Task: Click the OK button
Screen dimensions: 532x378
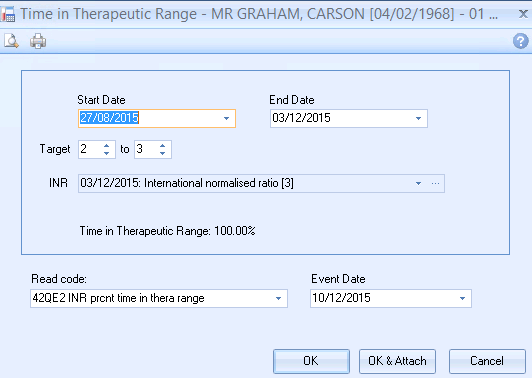Action: coord(311,361)
